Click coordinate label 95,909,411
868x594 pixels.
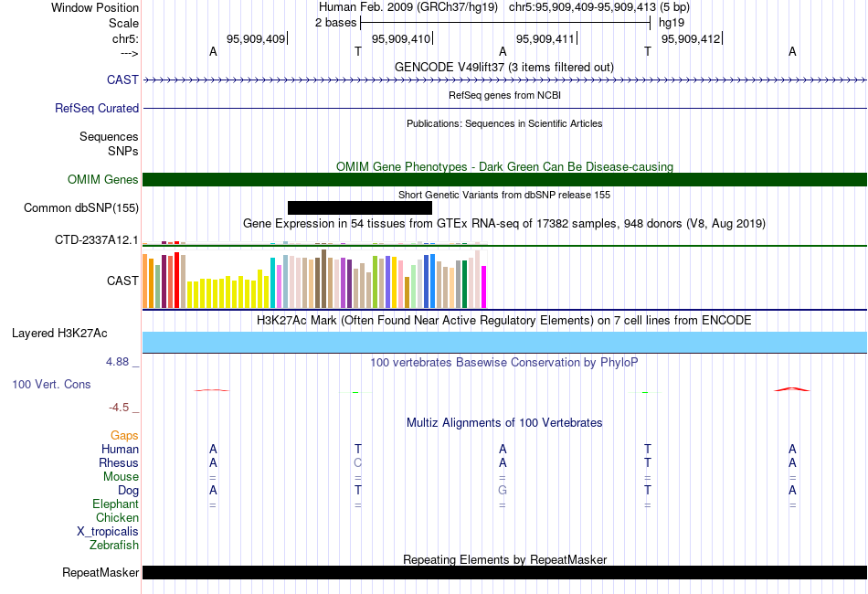(545, 38)
